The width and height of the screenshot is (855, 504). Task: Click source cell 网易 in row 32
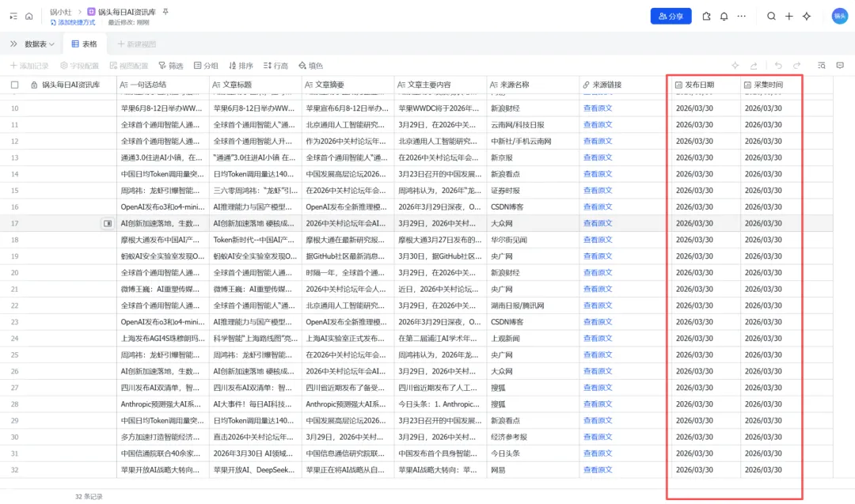point(533,470)
